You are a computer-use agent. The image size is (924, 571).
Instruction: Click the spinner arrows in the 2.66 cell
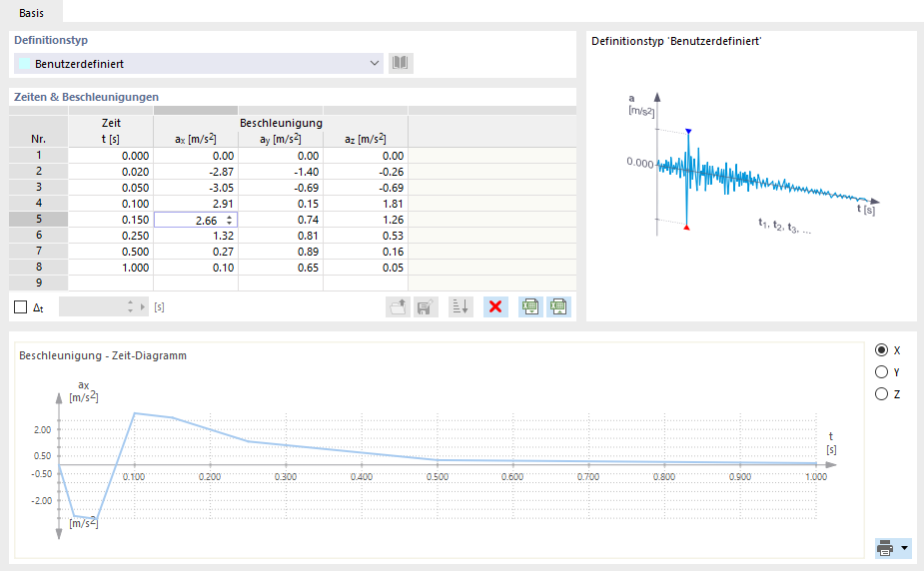229,221
